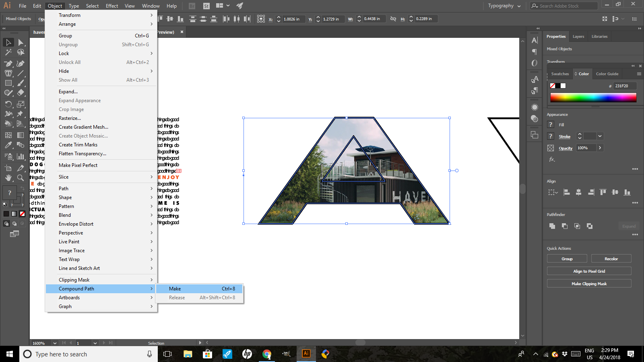This screenshot has width=644, height=362.
Task: Toggle constrain width and height proportions
Action: click(x=393, y=19)
